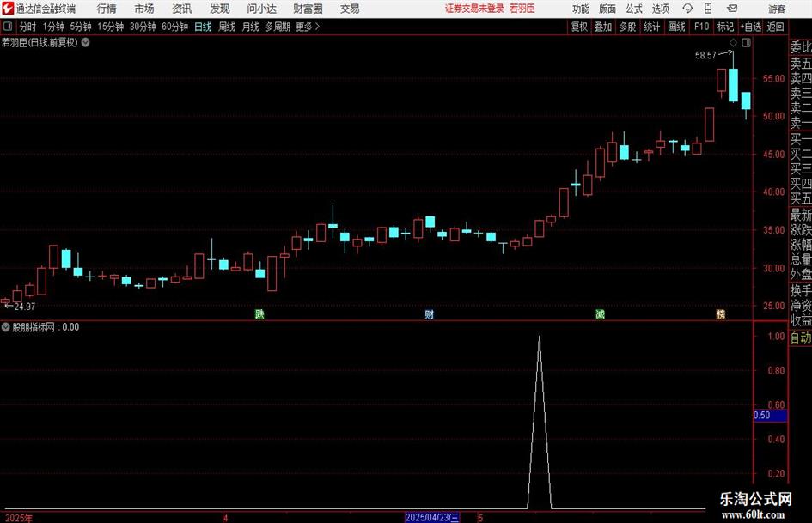Open the mobile phone icon
812x523 pixels.
pyautogui.click(x=708, y=9)
